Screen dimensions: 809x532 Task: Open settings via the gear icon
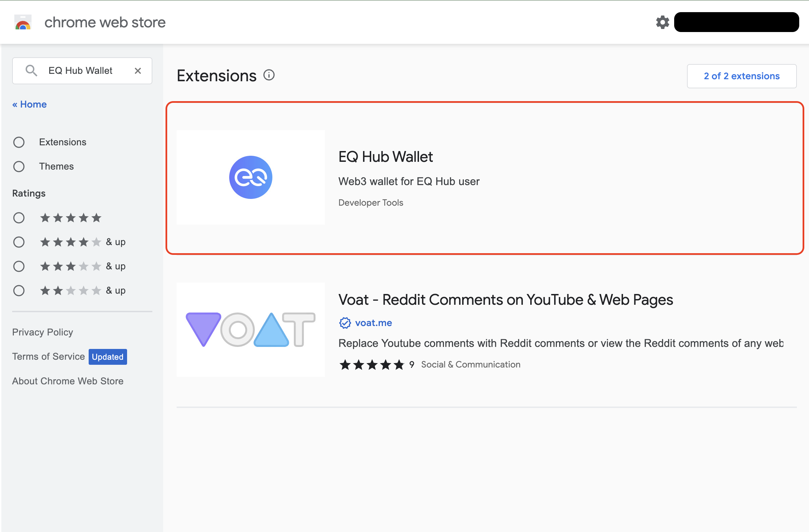(662, 23)
